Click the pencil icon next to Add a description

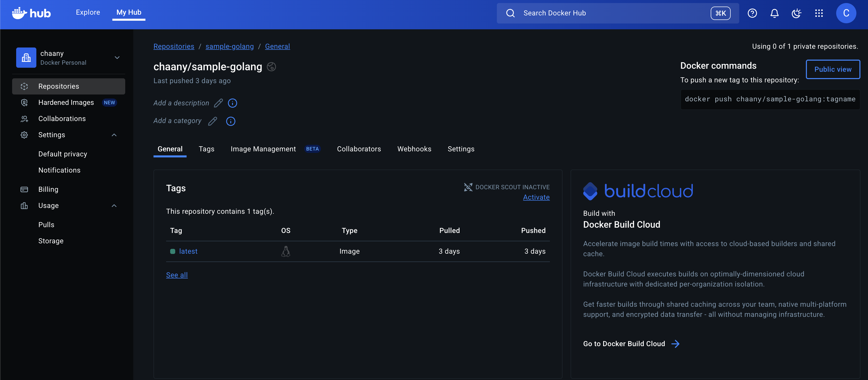[x=218, y=103]
